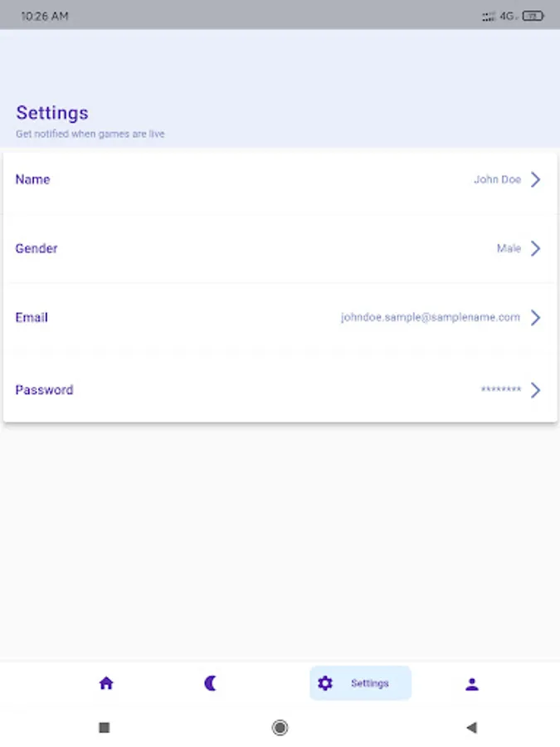This screenshot has height=747, width=560.
Task: Tap the battery icon in status bar
Action: pyautogui.click(x=535, y=16)
